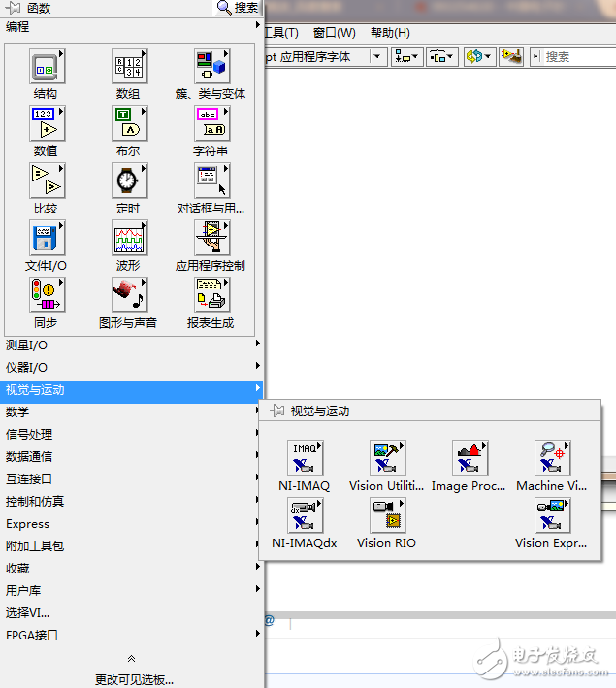Open the Reorder toolbar dropdown
This screenshot has height=688, width=616.
click(x=479, y=56)
